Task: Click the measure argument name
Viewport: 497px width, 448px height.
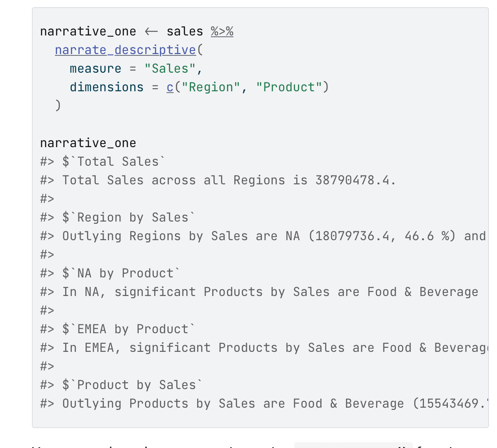Action: pos(95,69)
